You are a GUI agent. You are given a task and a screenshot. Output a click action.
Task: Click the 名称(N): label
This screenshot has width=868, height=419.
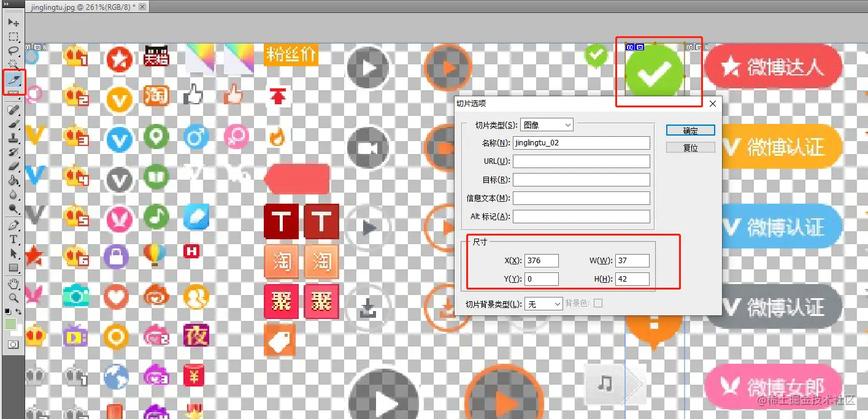(x=496, y=143)
